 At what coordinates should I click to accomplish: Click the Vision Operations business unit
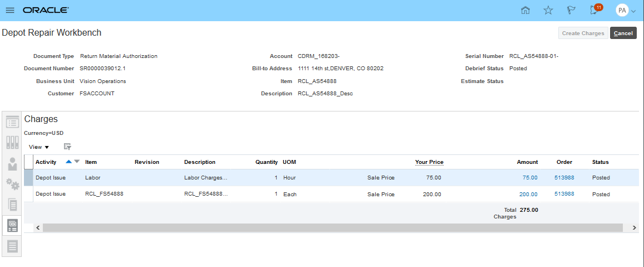point(102,81)
